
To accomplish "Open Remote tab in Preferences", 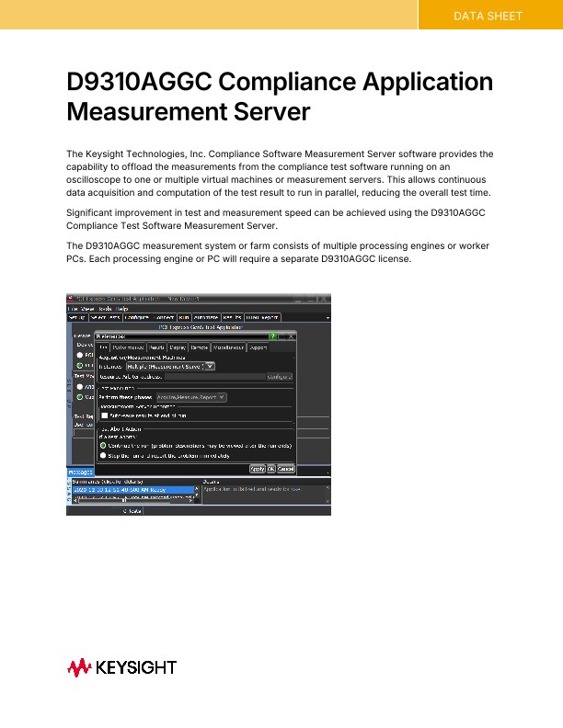I will pos(200,347).
